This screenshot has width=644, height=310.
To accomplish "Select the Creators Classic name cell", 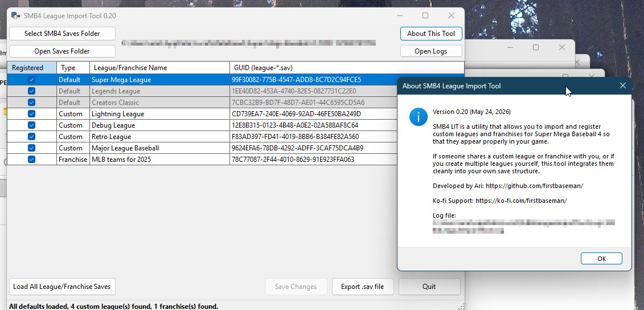I will (x=159, y=103).
